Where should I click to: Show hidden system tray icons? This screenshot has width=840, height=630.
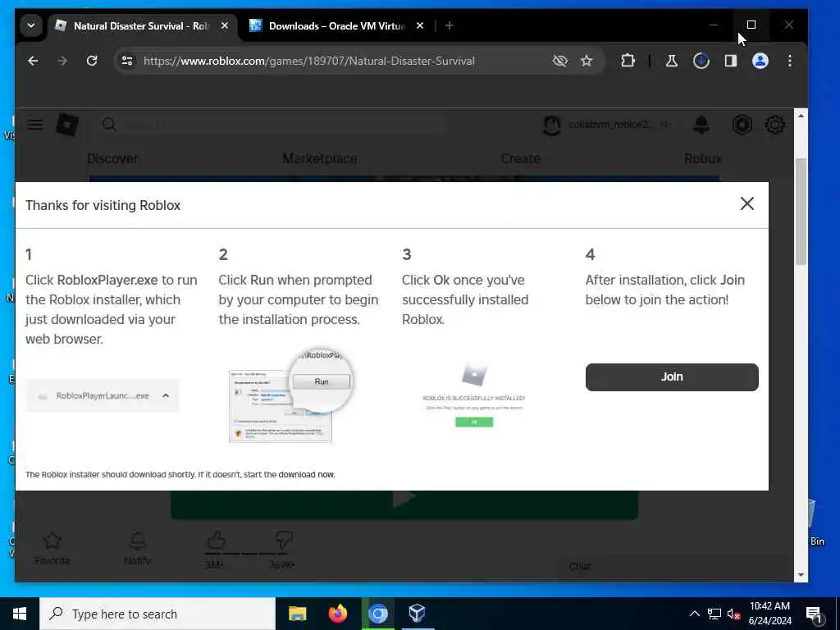694,614
